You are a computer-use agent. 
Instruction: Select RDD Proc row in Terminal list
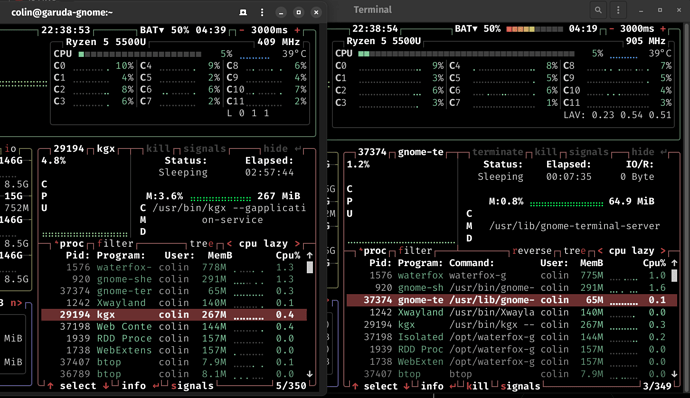point(508,350)
